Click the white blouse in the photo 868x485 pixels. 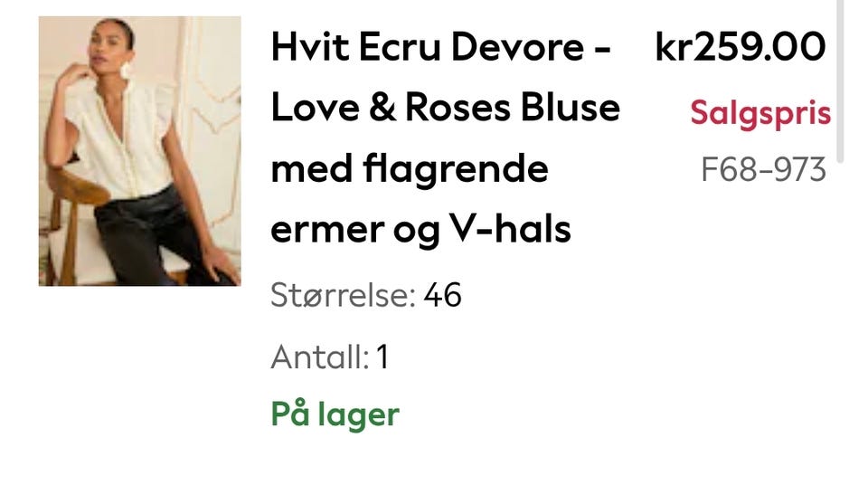(x=123, y=142)
